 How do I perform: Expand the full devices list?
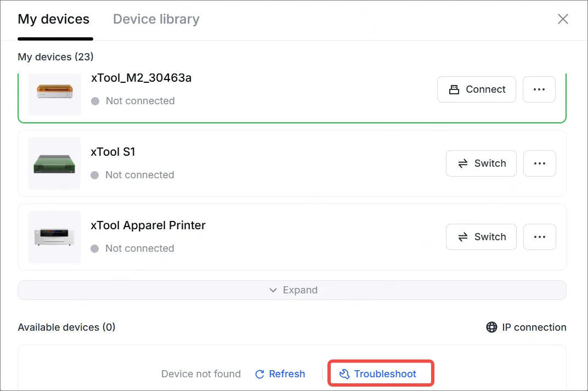pos(292,290)
